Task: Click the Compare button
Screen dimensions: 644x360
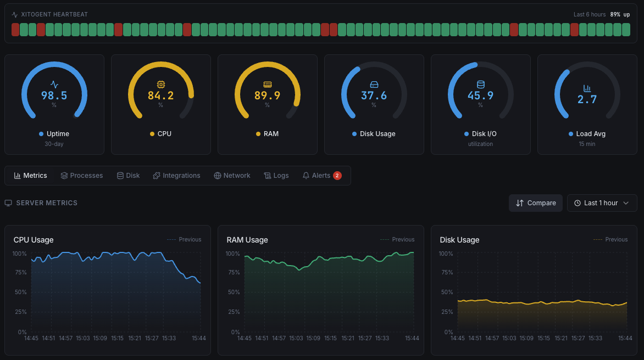Action: click(535, 203)
